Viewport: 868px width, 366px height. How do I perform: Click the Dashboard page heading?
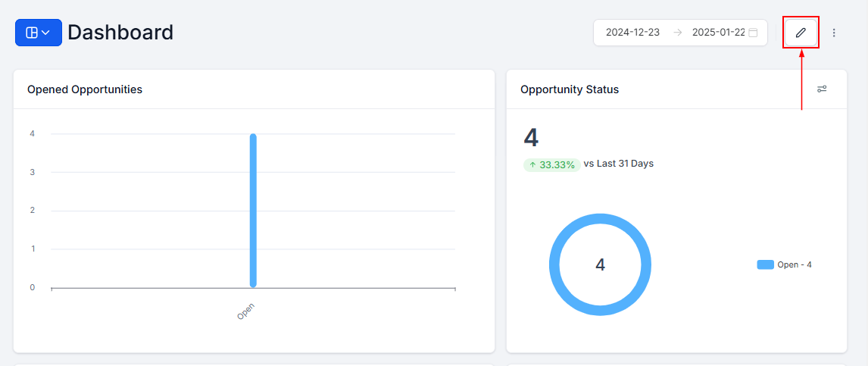pyautogui.click(x=120, y=33)
